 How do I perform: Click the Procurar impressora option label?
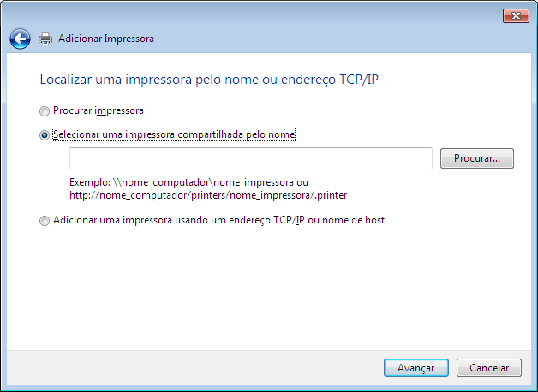pyautogui.click(x=99, y=110)
